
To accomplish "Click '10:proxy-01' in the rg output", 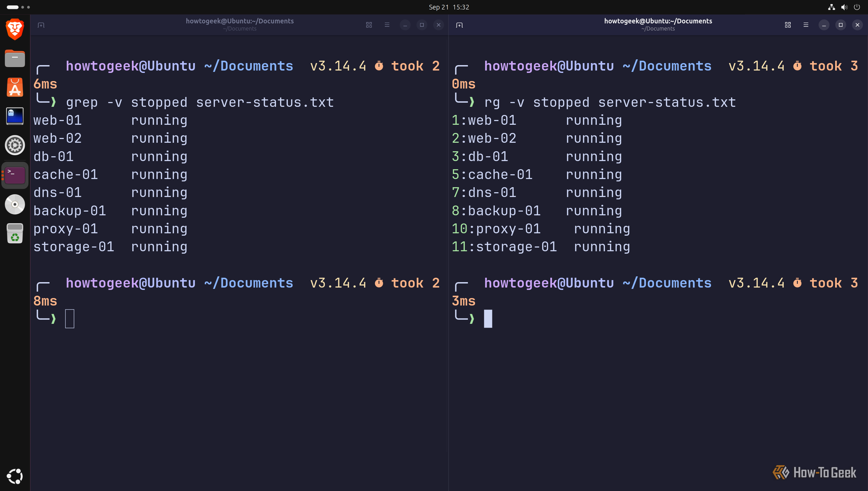I will 496,229.
